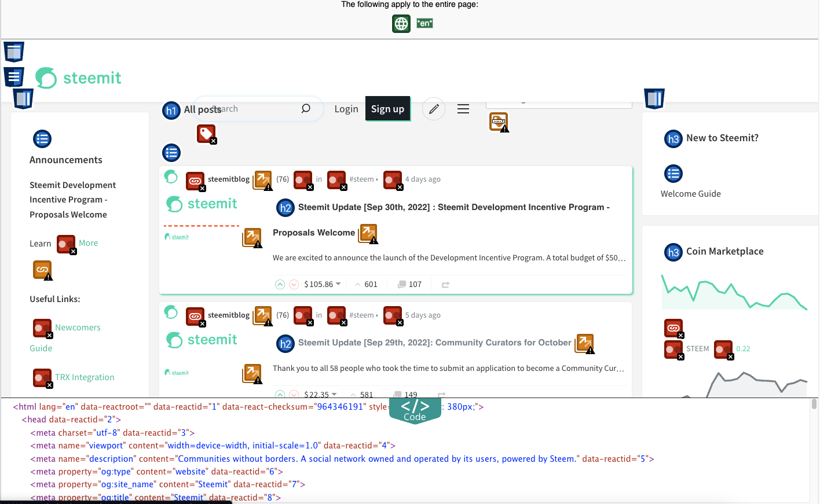Screen dimensions: 820x504
Task: Click the contrast error icon beside Newcomers
Action: pos(43,329)
